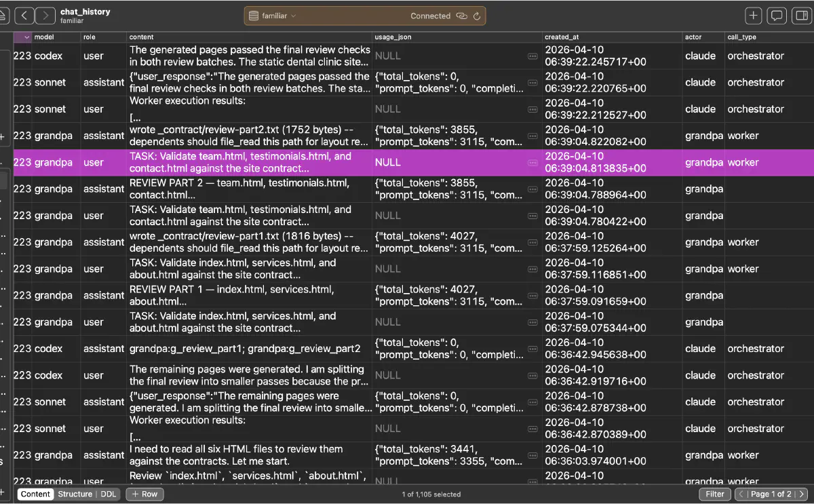Open the familiar database selector dropdown
The height and width of the screenshot is (504, 814).
click(273, 16)
